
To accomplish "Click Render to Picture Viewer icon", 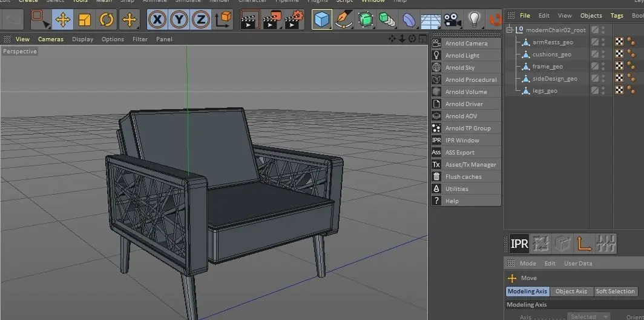I will (x=272, y=19).
